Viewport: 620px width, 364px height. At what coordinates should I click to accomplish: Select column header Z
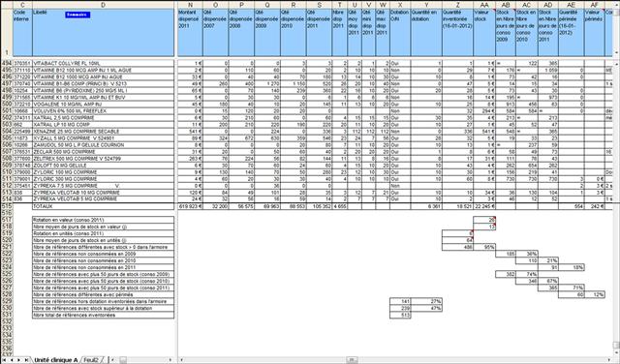[x=457, y=5]
